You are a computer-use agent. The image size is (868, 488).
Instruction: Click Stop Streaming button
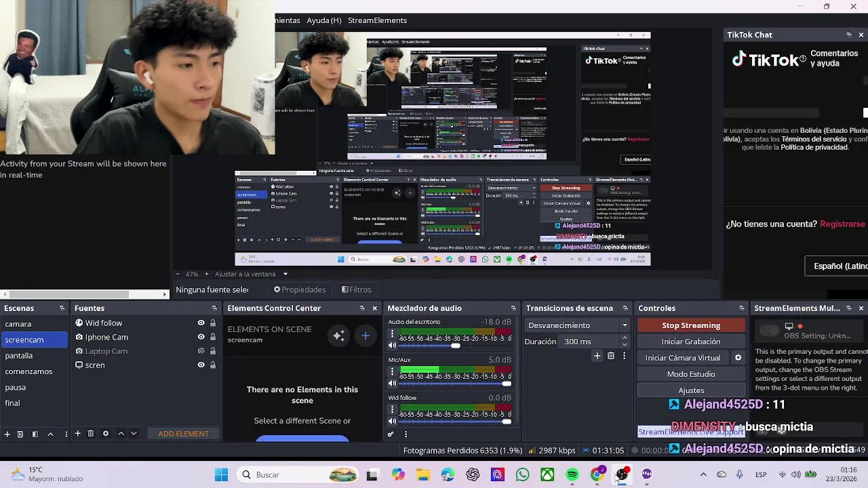tap(691, 325)
